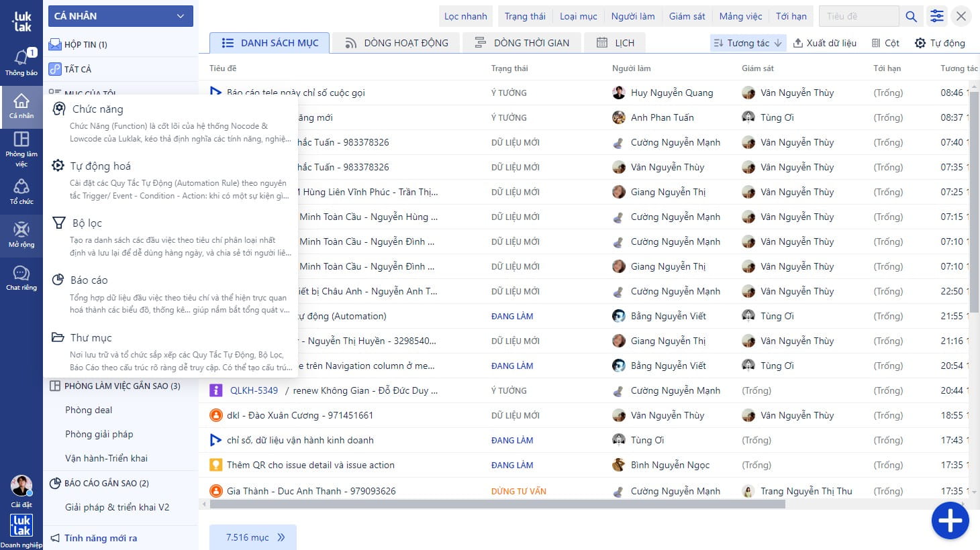This screenshot has height=550, width=980.
Task: Click Xuất dữ liệu export button
Action: point(825,43)
